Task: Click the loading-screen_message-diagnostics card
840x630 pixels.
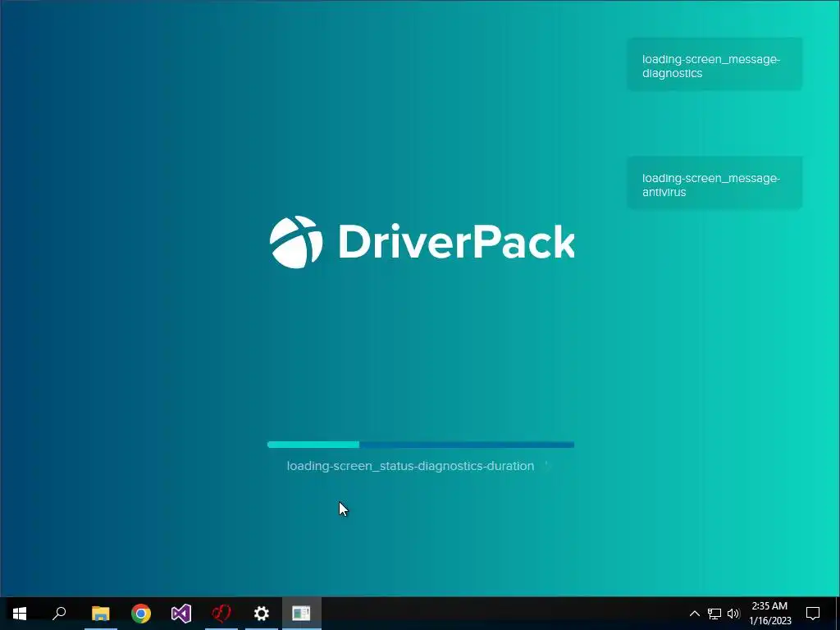Action: [714, 64]
